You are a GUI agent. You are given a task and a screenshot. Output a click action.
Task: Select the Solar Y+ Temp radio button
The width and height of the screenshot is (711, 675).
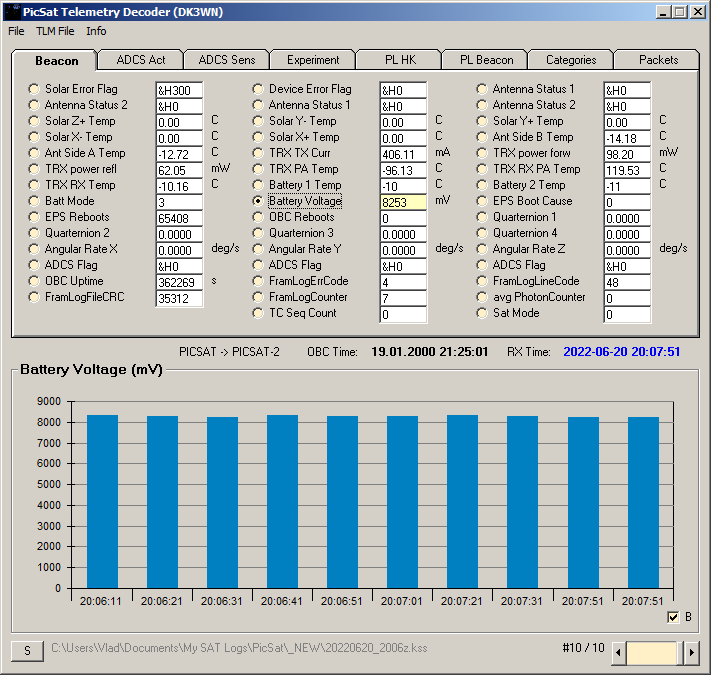click(482, 121)
